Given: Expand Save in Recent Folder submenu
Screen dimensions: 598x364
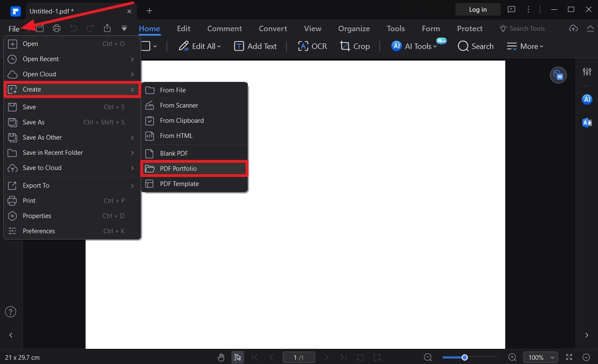Looking at the screenshot, I should (x=72, y=152).
